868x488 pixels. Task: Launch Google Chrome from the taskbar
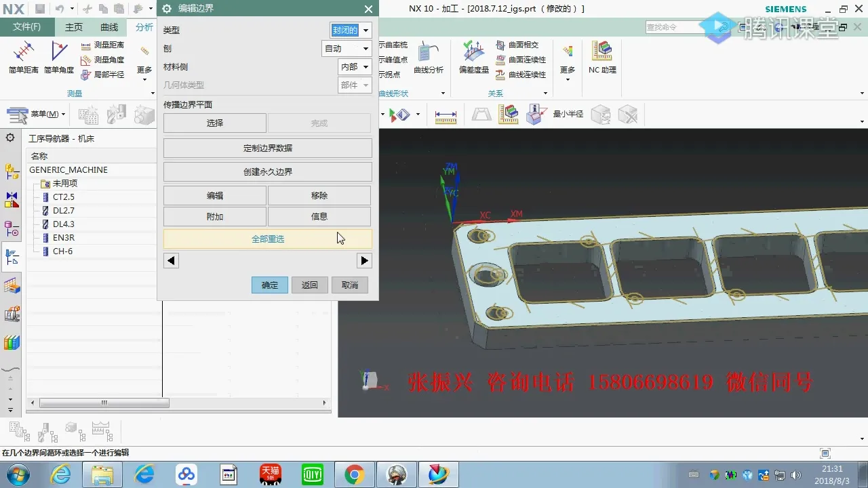[355, 474]
